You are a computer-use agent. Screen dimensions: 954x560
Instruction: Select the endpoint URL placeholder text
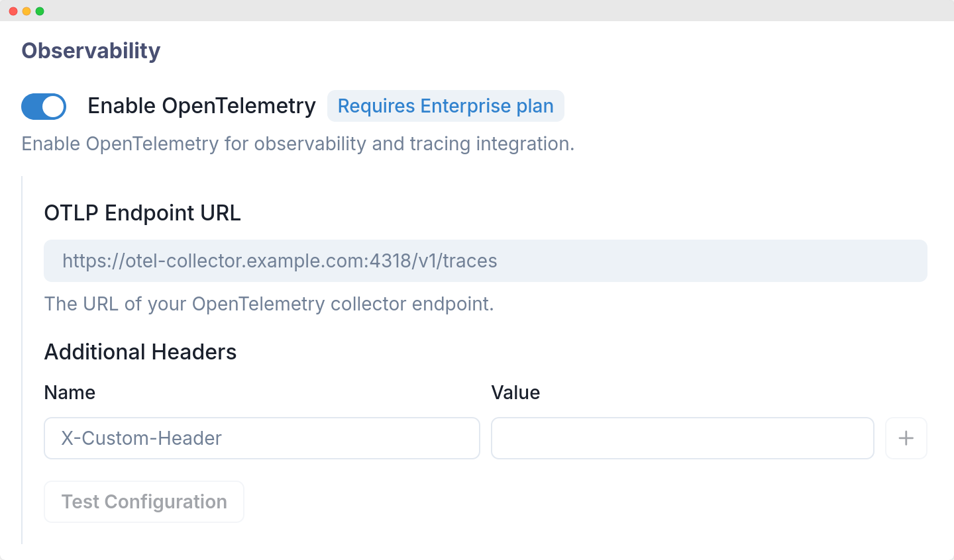[x=279, y=260]
